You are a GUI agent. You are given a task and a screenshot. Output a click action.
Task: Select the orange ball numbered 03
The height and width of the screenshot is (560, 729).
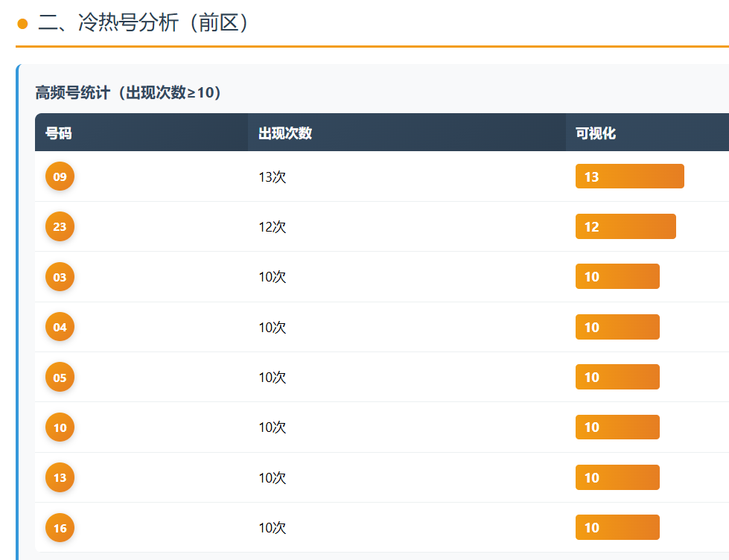pos(60,277)
